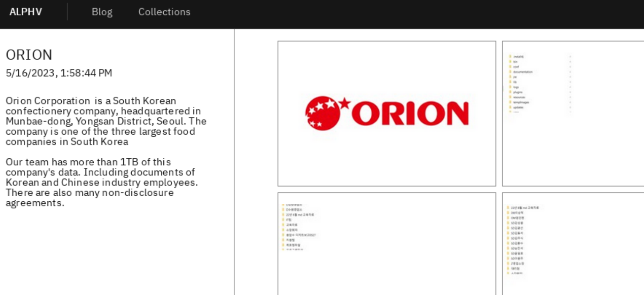Click the post timestamp 5/16/2023
The height and width of the screenshot is (295, 644).
coord(59,72)
